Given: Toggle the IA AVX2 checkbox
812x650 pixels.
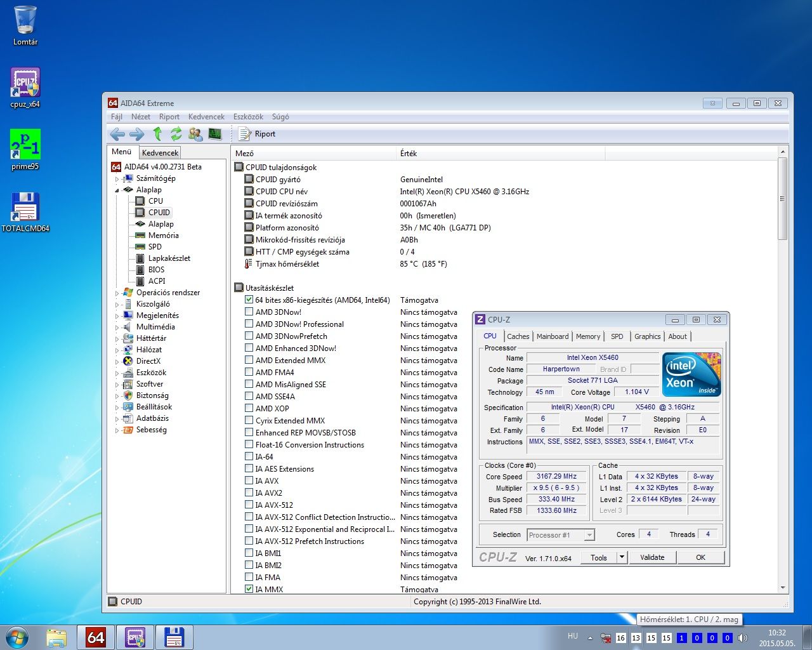Looking at the screenshot, I should pyautogui.click(x=249, y=493).
